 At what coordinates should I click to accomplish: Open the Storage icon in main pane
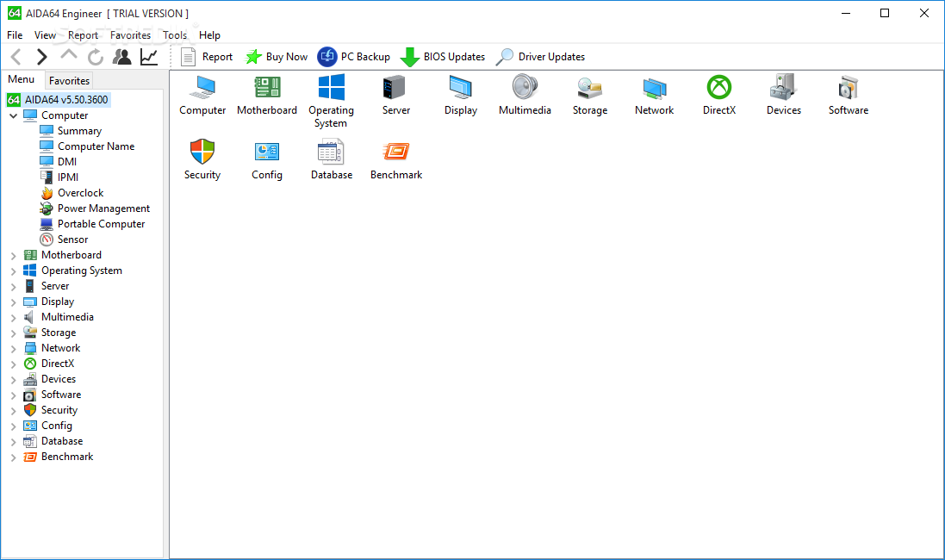coord(589,89)
